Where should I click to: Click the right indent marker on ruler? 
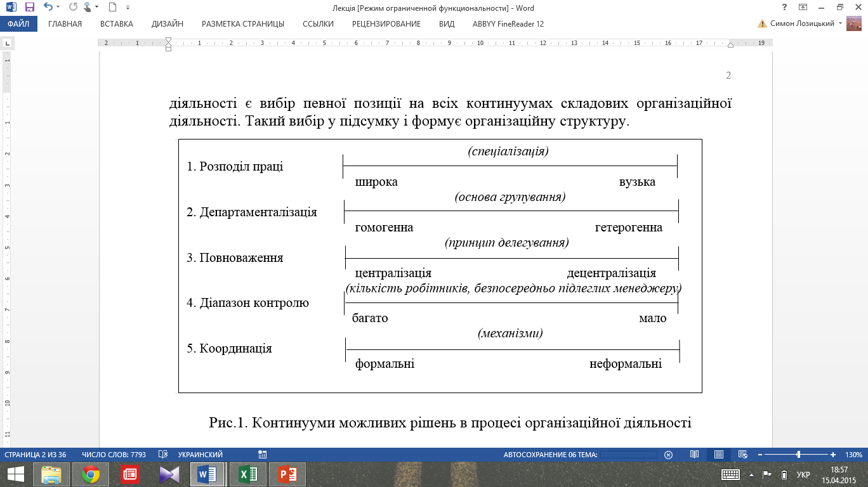pyautogui.click(x=730, y=45)
